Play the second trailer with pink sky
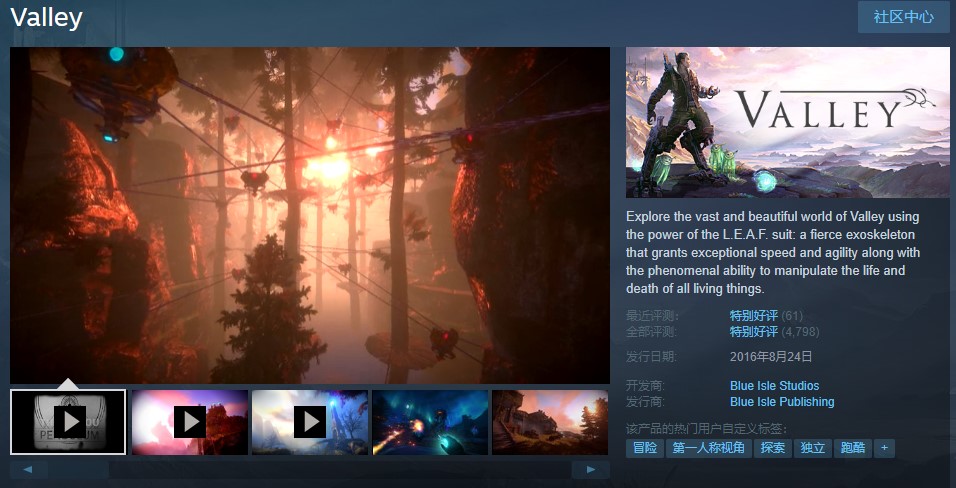Screen dimensions: 956x488 190,422
